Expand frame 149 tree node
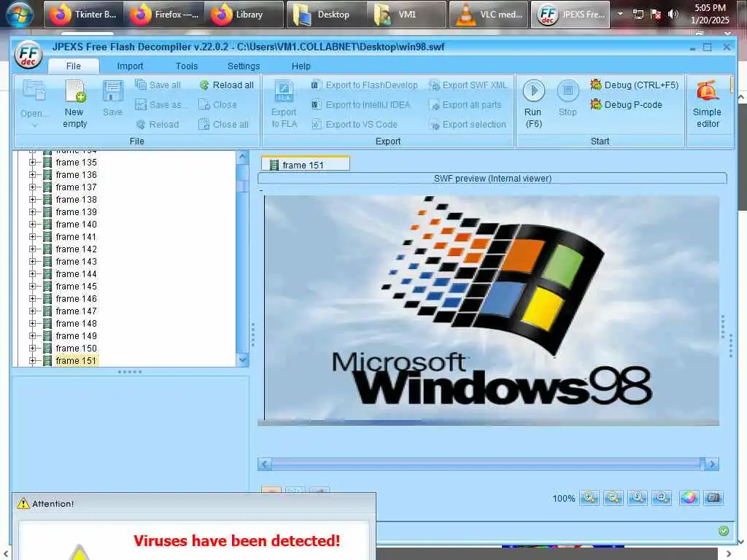Viewport: 747px width, 560px height. pos(32,335)
